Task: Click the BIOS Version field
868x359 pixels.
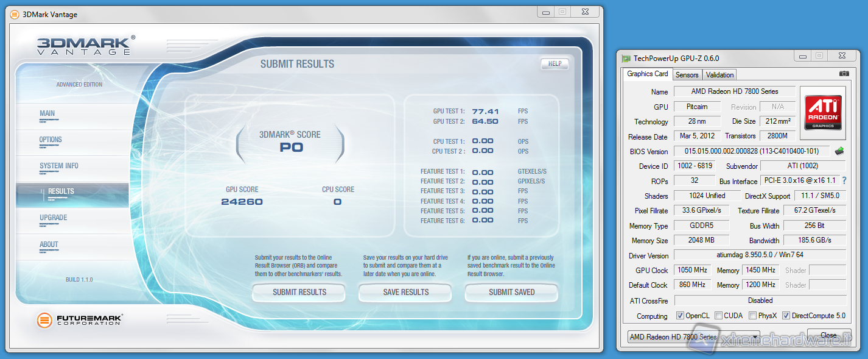Action: point(752,151)
